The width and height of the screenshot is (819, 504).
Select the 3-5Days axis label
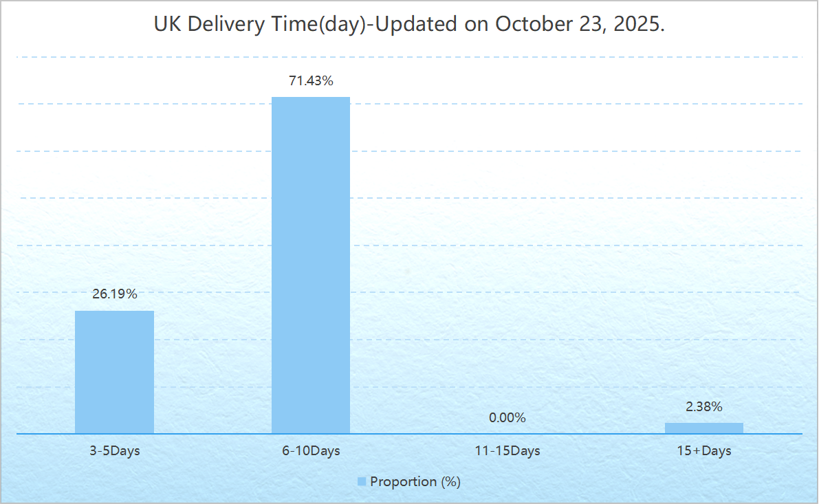point(115,451)
